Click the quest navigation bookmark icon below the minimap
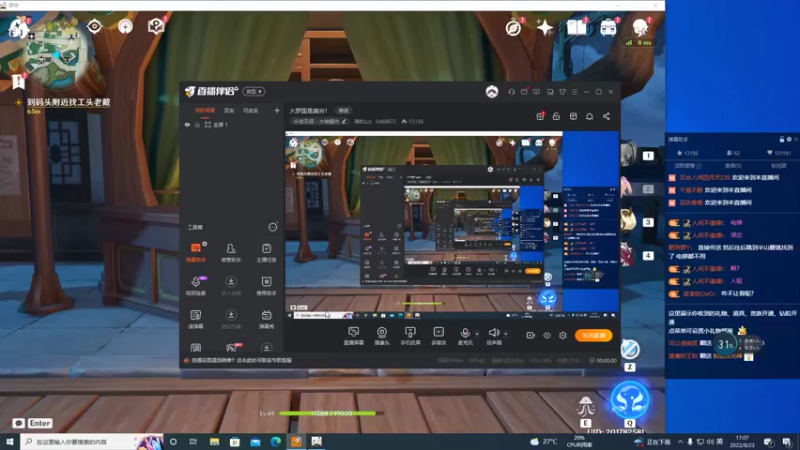 pyautogui.click(x=18, y=81)
